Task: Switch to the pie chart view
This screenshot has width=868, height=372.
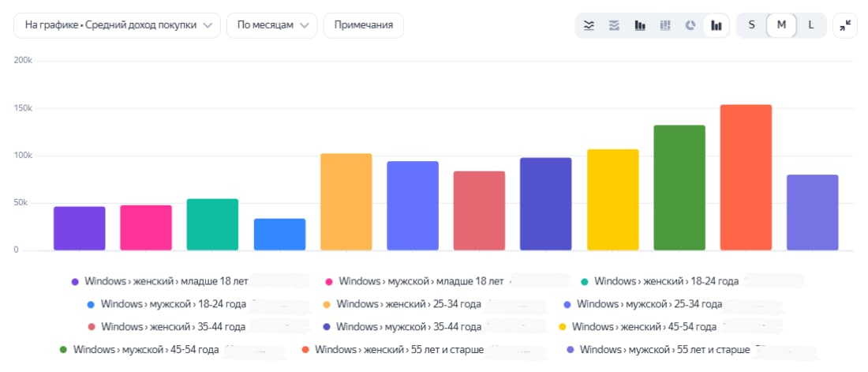Action: pyautogui.click(x=690, y=25)
